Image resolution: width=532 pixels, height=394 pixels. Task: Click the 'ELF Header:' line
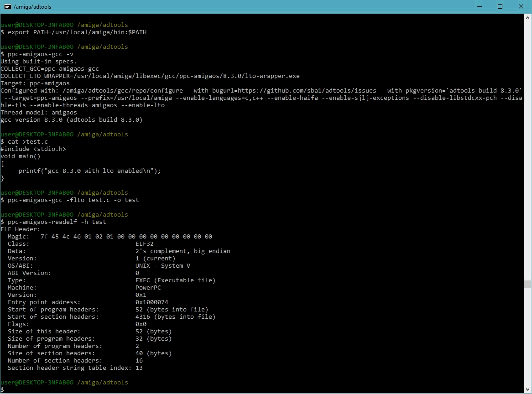(21, 229)
